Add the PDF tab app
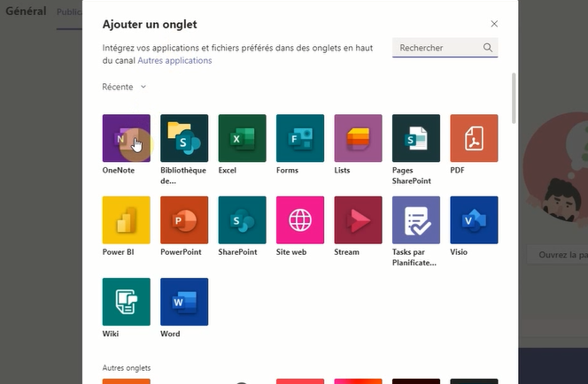This screenshot has width=588, height=384. (x=474, y=138)
